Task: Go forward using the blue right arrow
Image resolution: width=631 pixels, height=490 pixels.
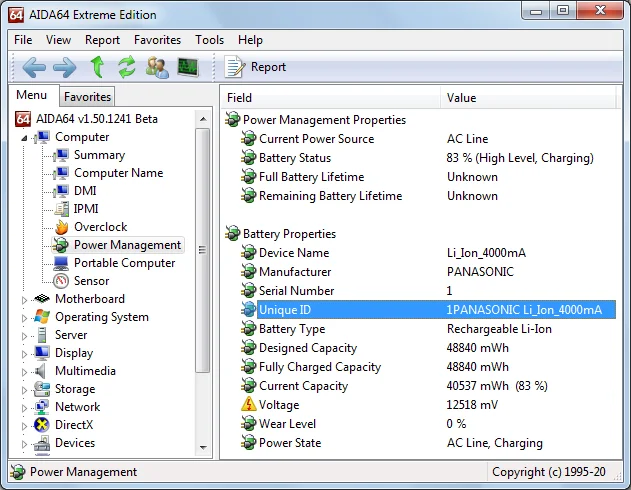Action: 65,67
